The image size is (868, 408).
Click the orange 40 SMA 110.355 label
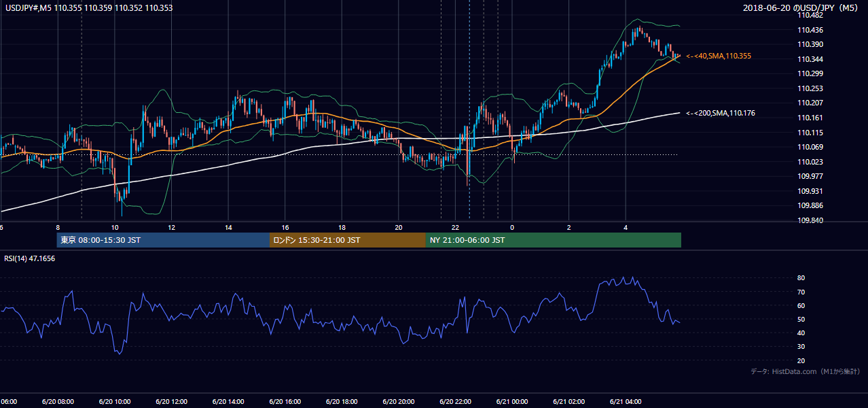[x=719, y=56]
